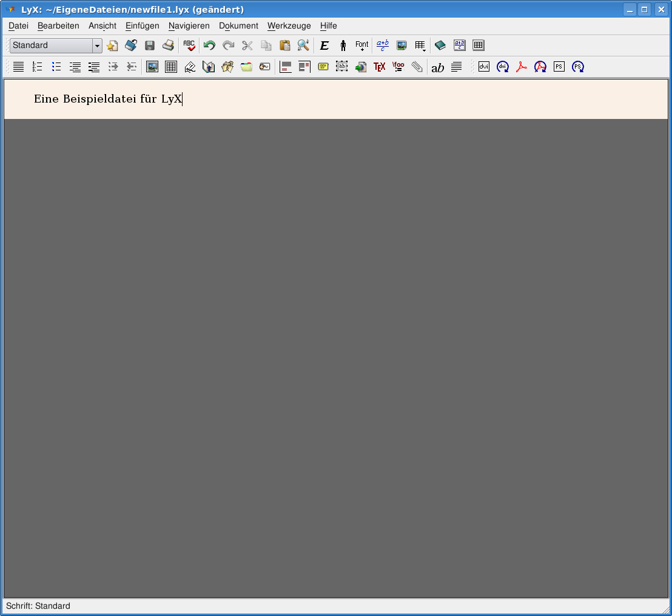Include file paperclip icon
Viewport: 672px width, 616px height.
(417, 67)
